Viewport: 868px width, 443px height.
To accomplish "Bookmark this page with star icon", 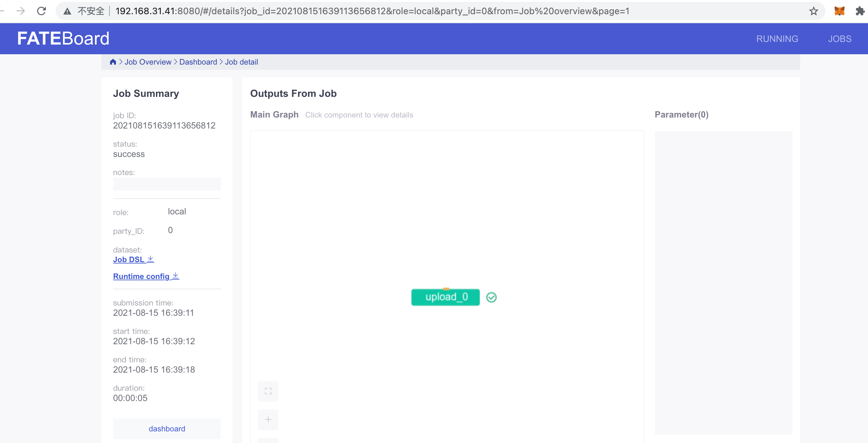I will pos(813,11).
